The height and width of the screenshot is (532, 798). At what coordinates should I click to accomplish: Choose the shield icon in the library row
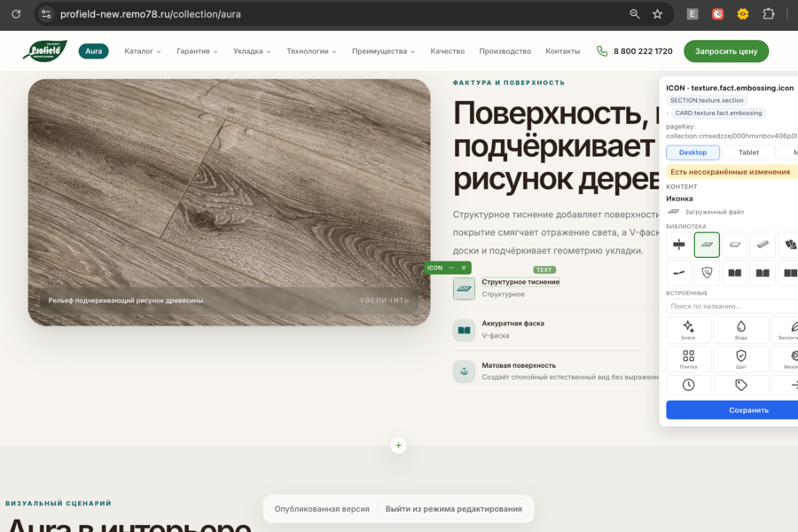tap(707, 273)
